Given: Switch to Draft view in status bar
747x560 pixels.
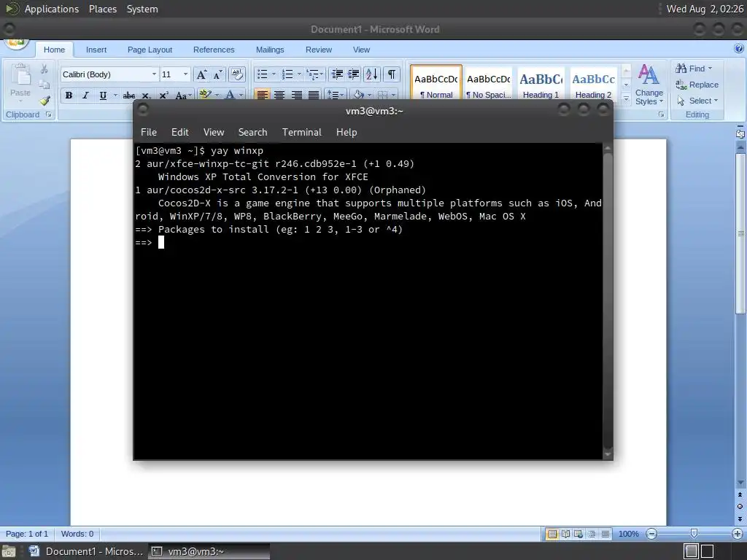Looking at the screenshot, I should 605,534.
